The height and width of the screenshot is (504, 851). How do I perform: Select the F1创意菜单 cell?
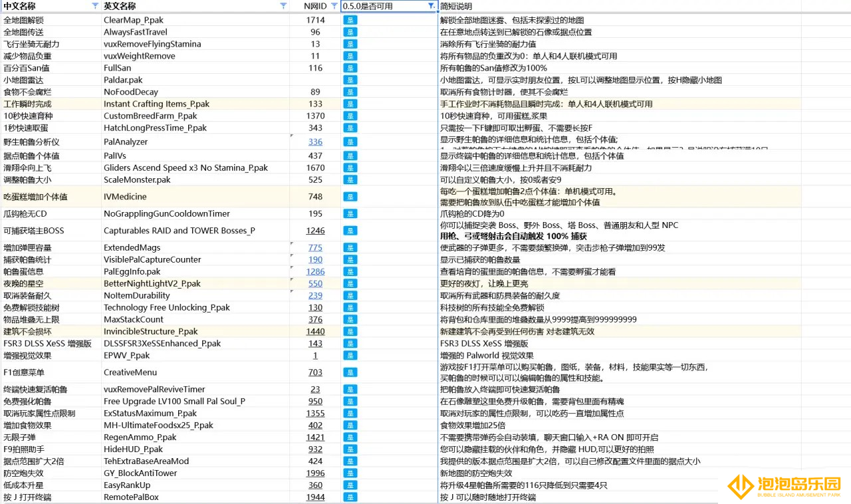tap(51, 372)
